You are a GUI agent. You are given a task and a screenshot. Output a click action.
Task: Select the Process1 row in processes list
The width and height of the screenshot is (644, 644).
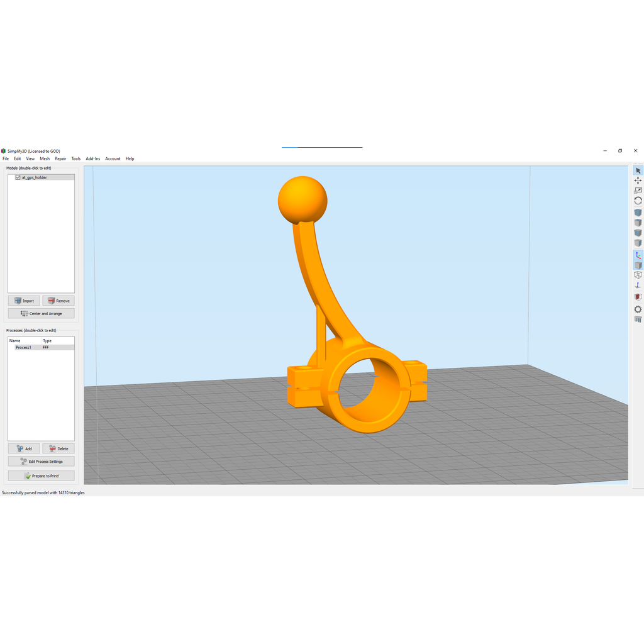point(41,347)
